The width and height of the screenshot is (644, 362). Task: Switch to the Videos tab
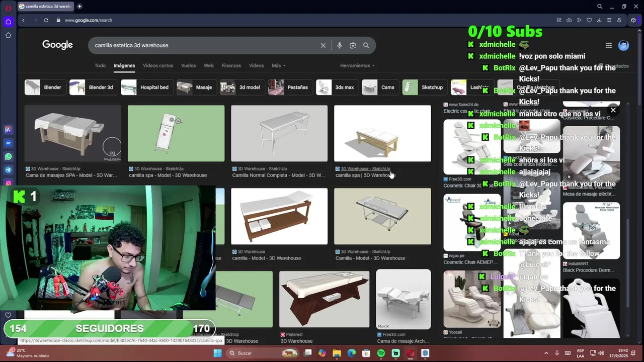(256, 65)
